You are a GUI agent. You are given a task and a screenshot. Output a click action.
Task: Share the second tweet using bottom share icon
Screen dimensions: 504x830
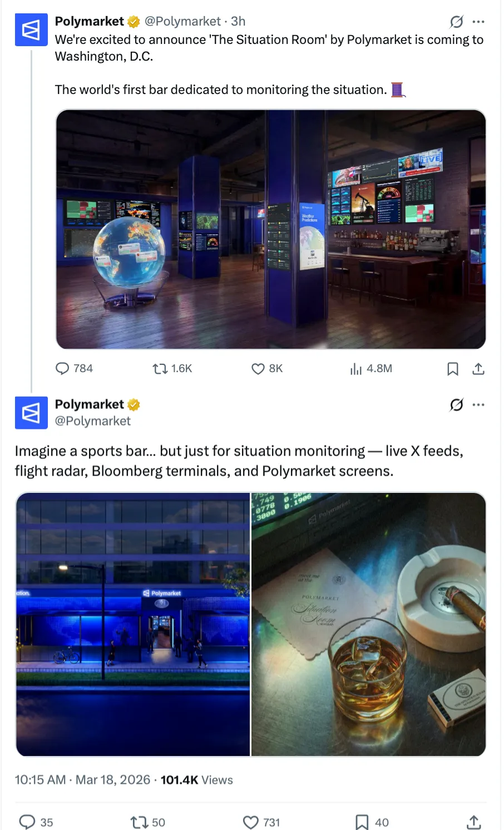473,822
